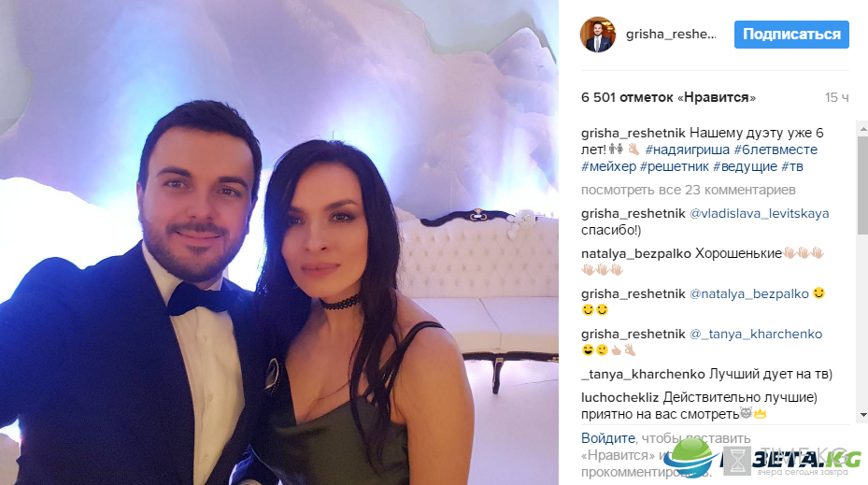The height and width of the screenshot is (485, 868).
Task: Click the 15 ч post timestamp
Action: [x=836, y=97]
